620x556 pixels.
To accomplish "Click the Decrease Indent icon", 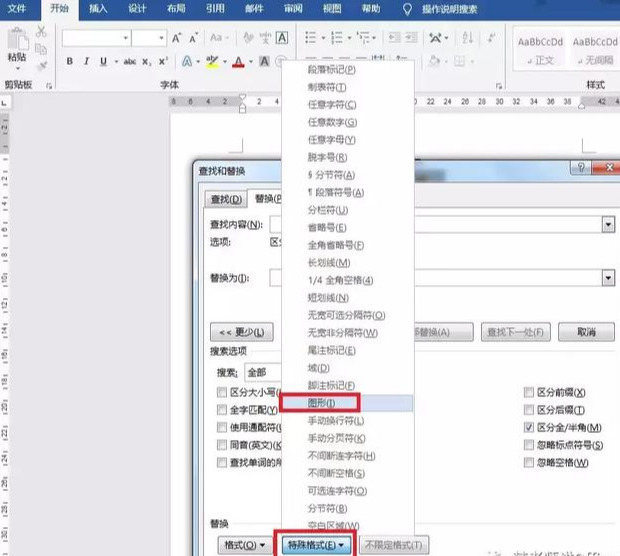I will click(x=394, y=38).
